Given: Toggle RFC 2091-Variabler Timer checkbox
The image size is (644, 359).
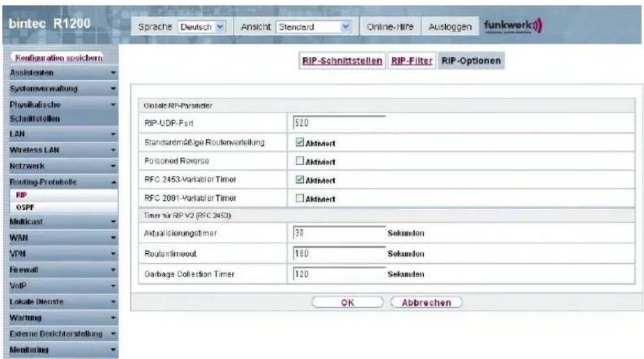Looking at the screenshot, I should pyautogui.click(x=300, y=198).
